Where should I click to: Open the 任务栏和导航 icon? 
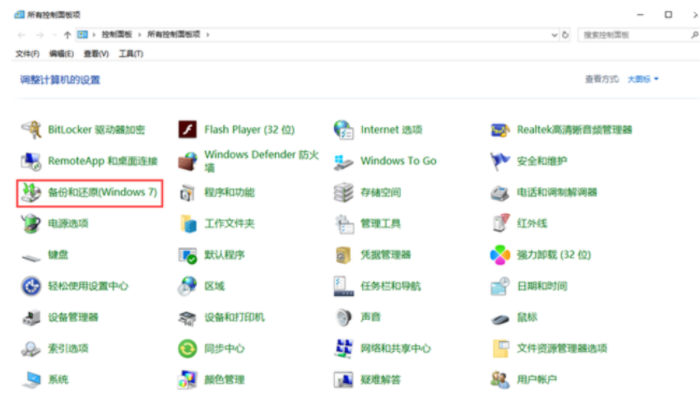[344, 286]
